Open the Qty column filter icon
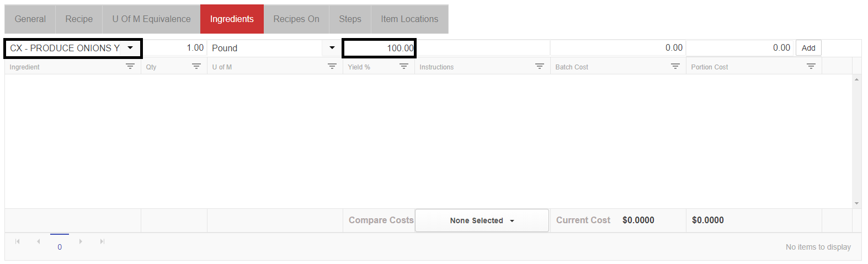Image resolution: width=868 pixels, height=264 pixels. coord(196,66)
